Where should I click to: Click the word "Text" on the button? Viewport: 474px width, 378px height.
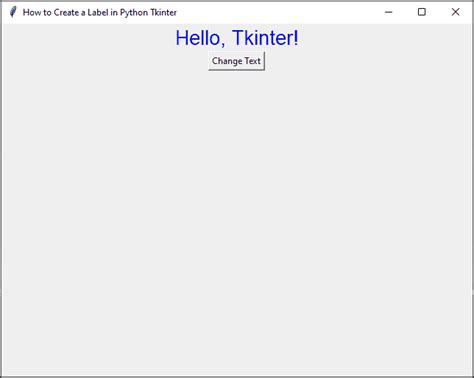[253, 61]
